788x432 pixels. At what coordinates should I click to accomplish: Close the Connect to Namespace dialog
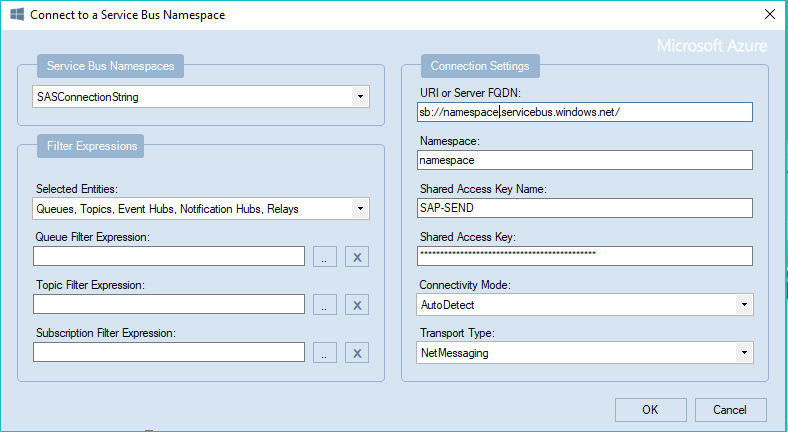tap(769, 14)
